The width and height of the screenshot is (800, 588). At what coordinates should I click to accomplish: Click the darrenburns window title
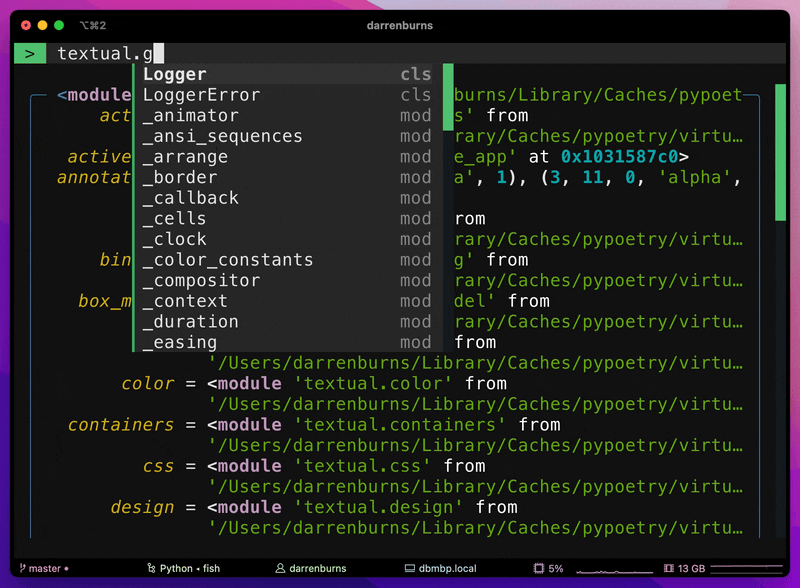click(x=399, y=24)
